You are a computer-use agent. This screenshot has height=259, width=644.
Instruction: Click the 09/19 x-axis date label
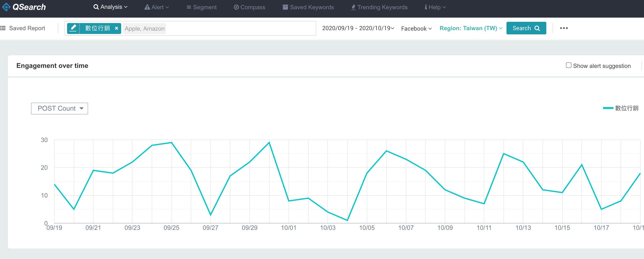(54, 228)
